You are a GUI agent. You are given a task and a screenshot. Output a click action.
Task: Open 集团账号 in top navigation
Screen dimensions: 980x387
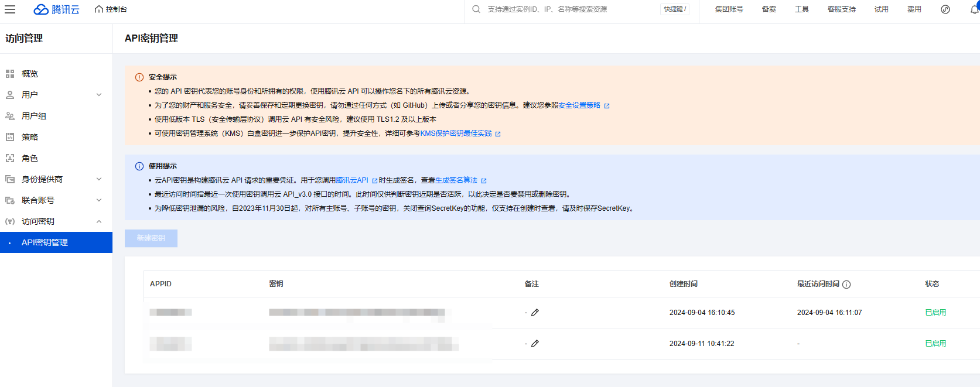729,9
